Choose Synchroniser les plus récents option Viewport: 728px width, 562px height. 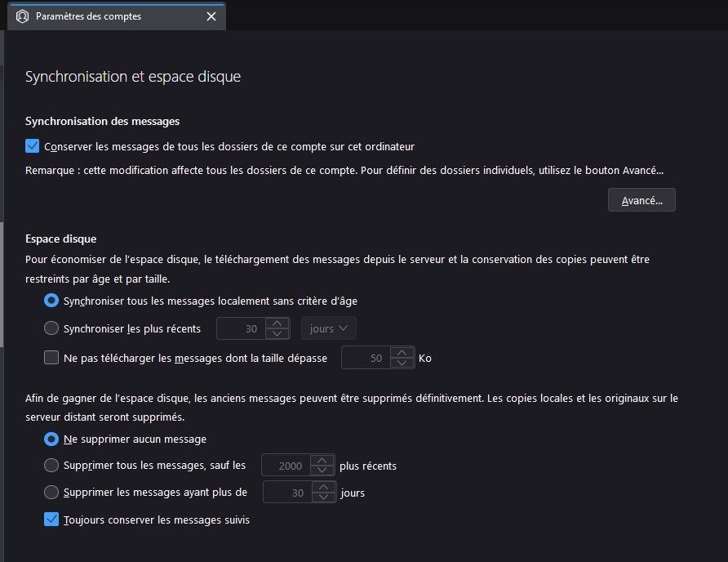tap(51, 328)
